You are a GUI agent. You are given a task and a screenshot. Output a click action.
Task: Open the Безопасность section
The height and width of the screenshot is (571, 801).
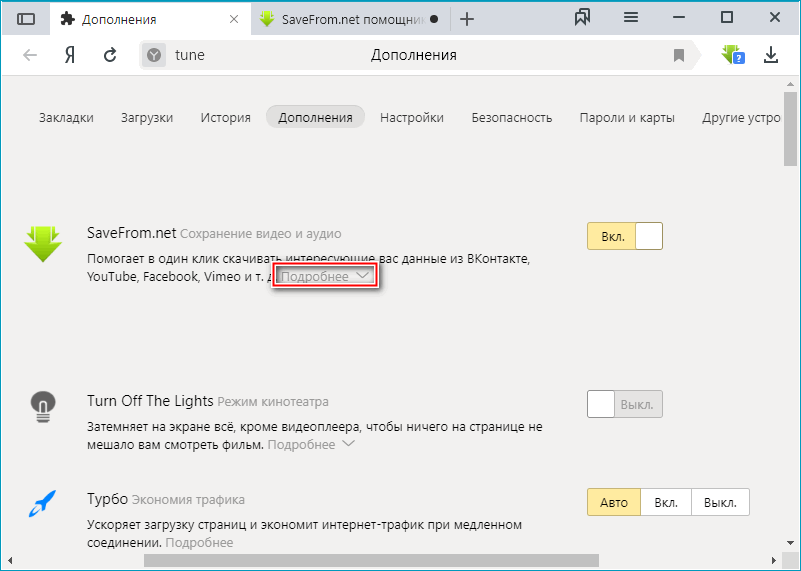[x=512, y=117]
